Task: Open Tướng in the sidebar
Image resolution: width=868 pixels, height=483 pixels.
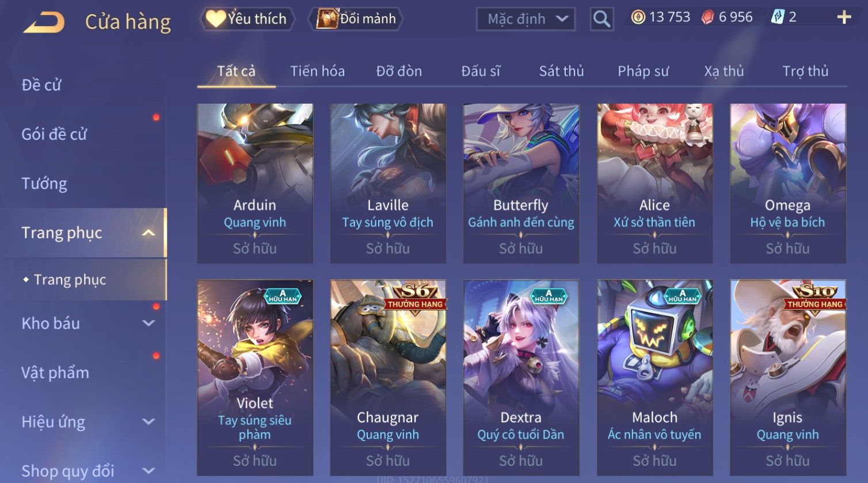Action: [44, 184]
